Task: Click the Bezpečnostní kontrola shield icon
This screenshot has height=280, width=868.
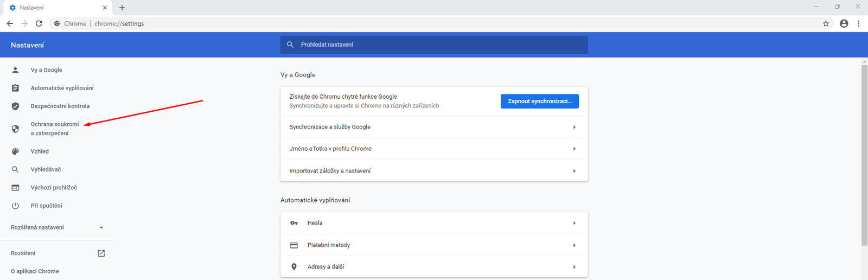Action: coord(15,106)
